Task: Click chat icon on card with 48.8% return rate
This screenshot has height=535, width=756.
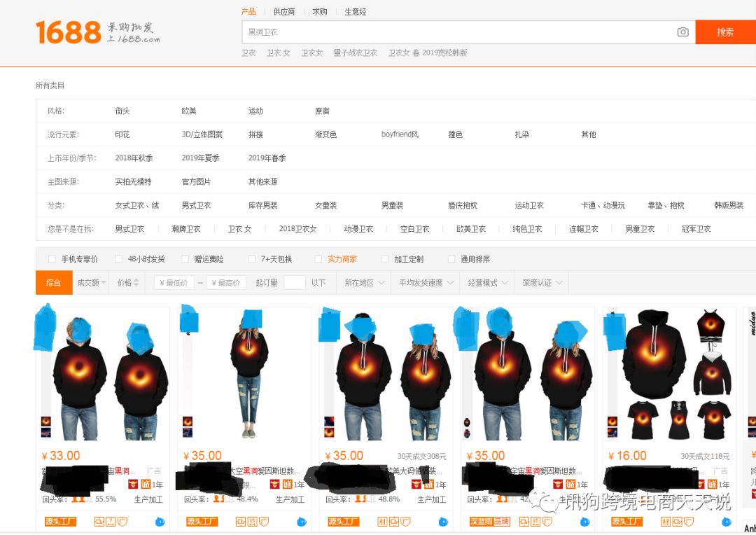Action: [443, 522]
